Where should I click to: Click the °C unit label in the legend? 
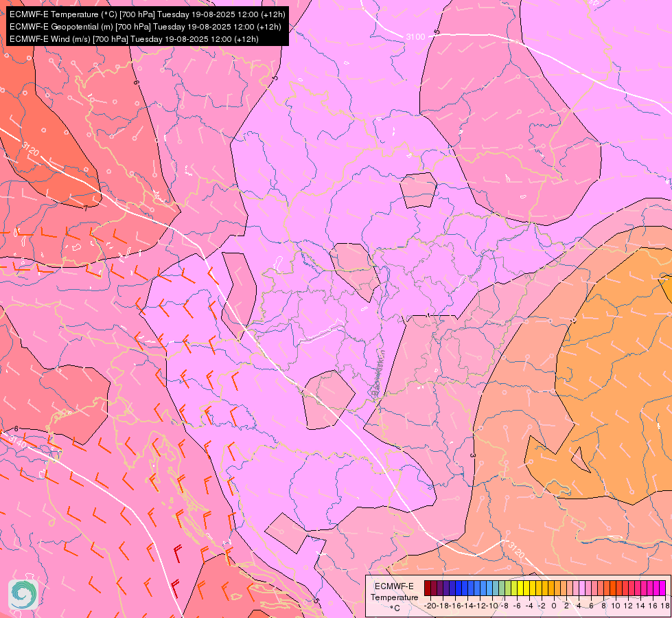(395, 608)
